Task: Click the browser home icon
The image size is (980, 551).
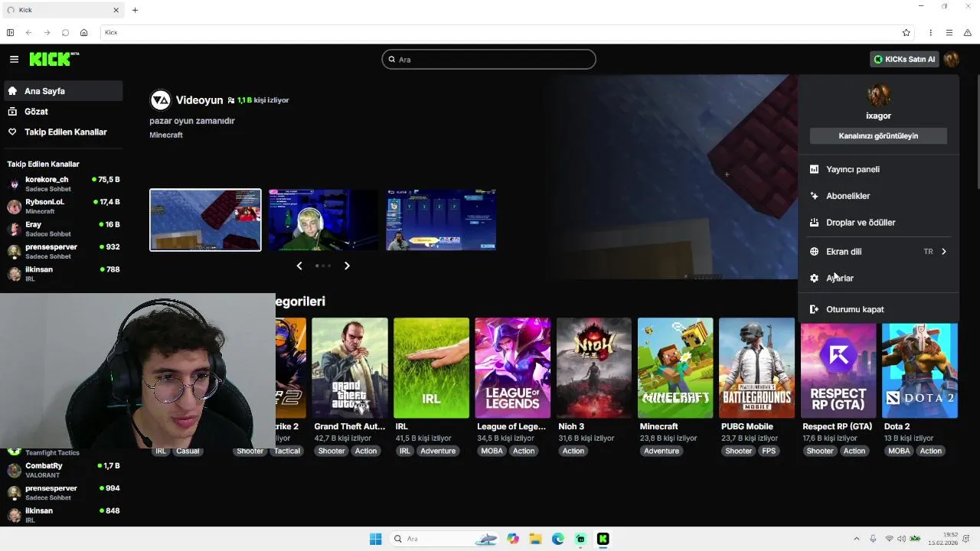Action: (84, 33)
